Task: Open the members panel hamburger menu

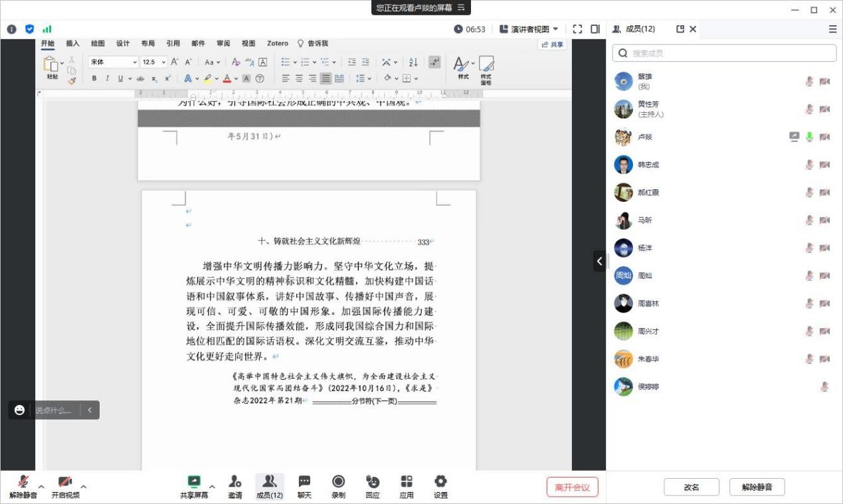Action: pyautogui.click(x=832, y=29)
